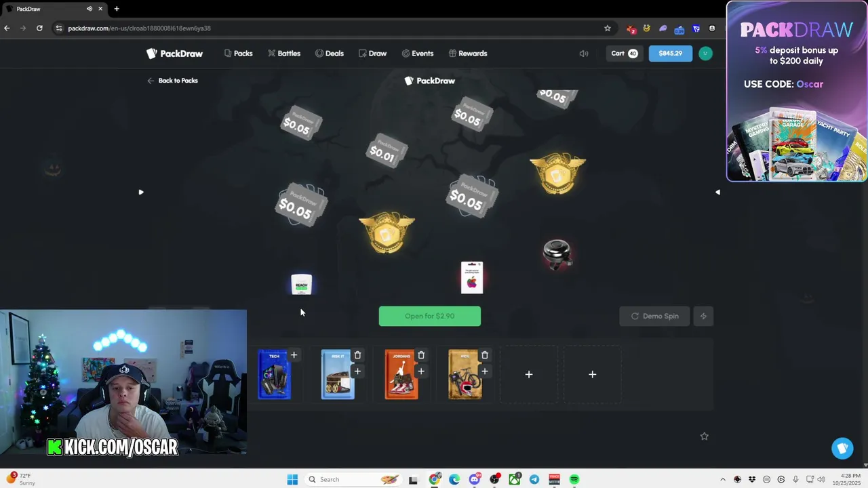Delete the RISK IT pack
The image size is (868, 488).
pos(357,355)
